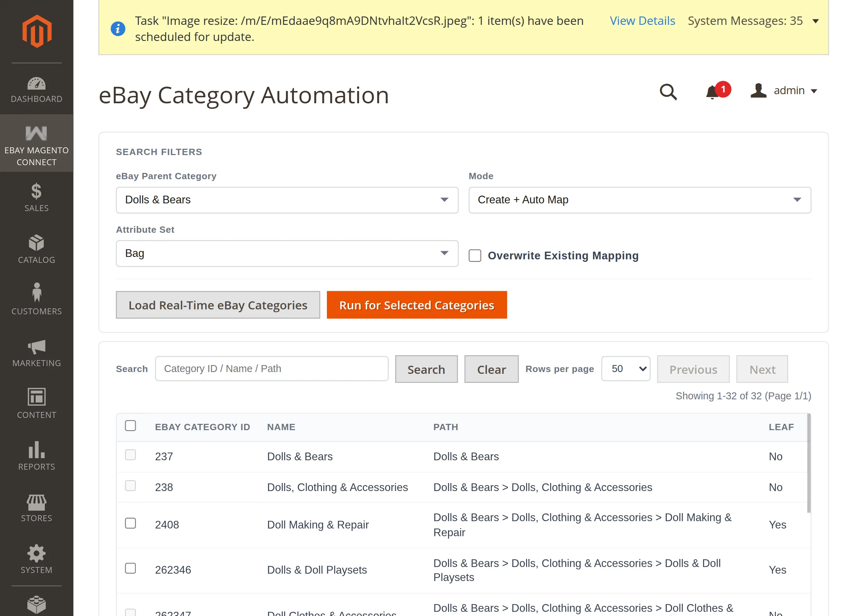Image resolution: width=854 pixels, height=616 pixels.
Task: Go to Customers menu label
Action: pos(36,311)
